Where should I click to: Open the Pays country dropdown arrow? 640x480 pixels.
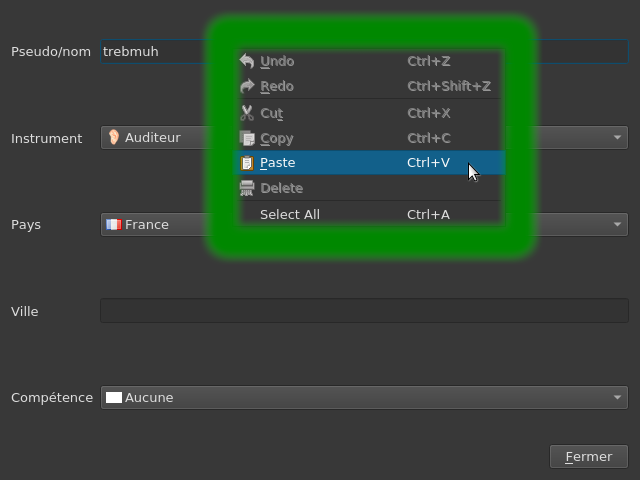pyautogui.click(x=617, y=224)
